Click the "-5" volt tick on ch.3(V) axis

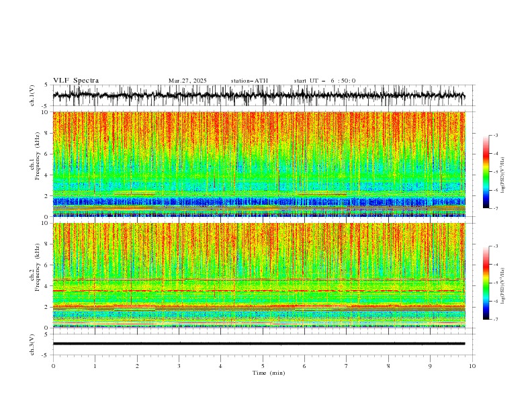[45, 355]
